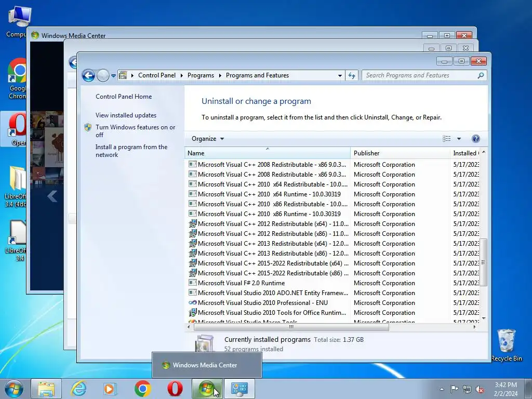532x399 pixels.
Task: Open network icon in system tray
Action: click(467, 389)
